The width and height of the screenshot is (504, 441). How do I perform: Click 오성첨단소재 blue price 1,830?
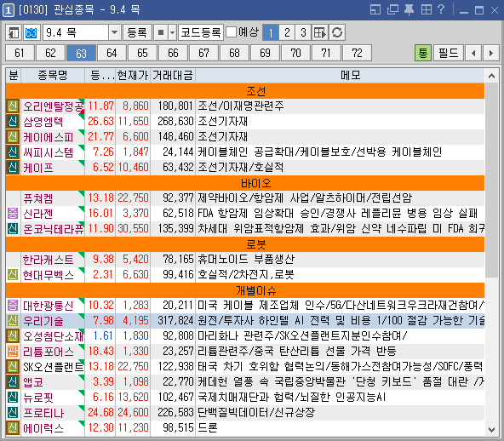coord(136,336)
